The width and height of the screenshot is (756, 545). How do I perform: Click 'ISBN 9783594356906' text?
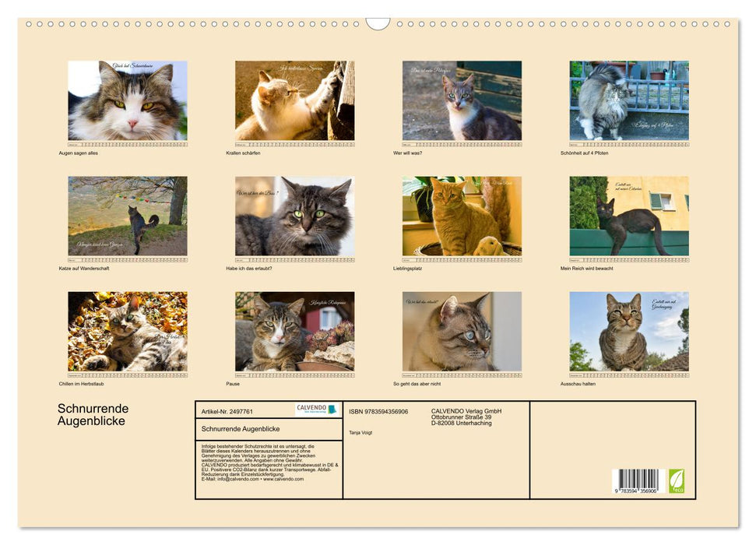(x=378, y=411)
